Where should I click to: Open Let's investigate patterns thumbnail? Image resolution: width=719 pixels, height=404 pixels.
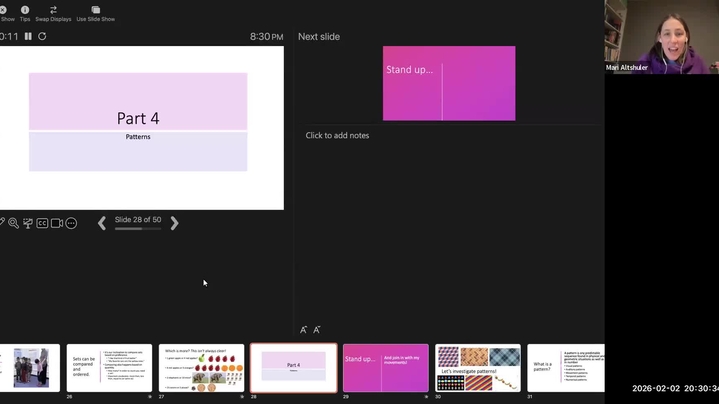pos(478,368)
